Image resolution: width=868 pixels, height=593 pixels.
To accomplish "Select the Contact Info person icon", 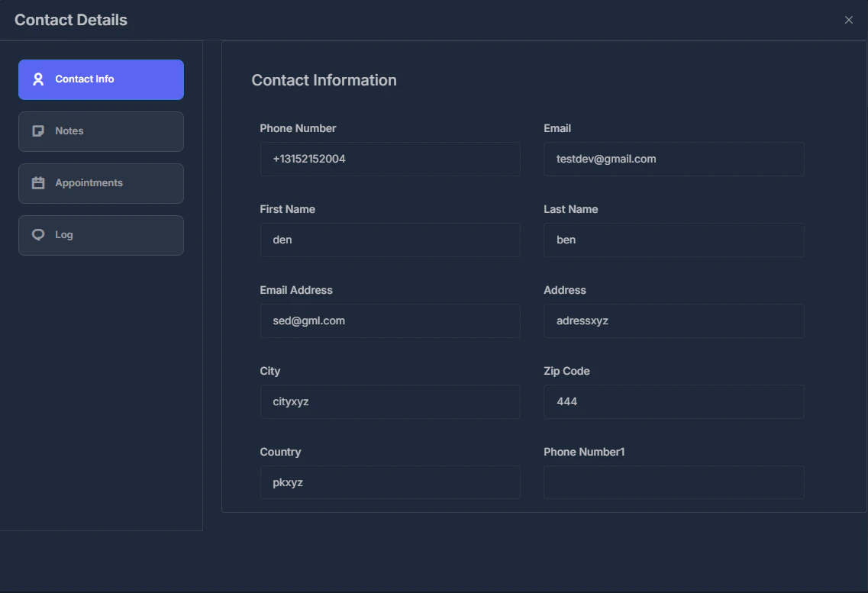I will 38,79.
